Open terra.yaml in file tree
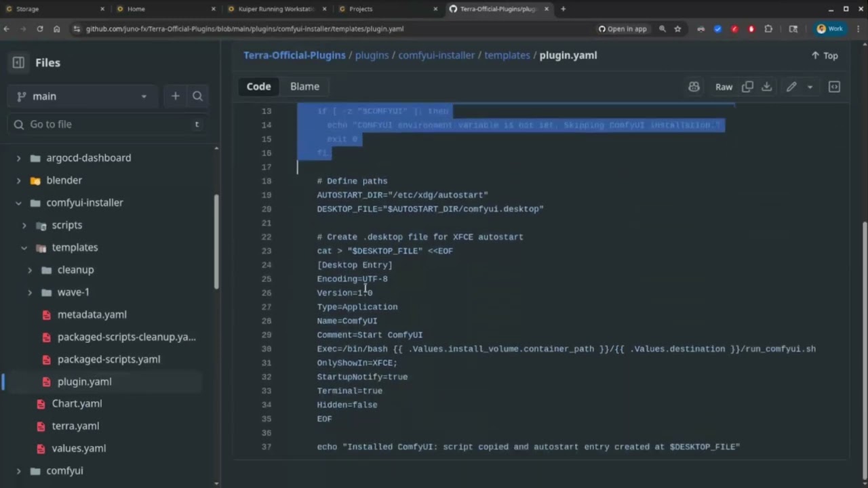The image size is (868, 488). (x=75, y=426)
